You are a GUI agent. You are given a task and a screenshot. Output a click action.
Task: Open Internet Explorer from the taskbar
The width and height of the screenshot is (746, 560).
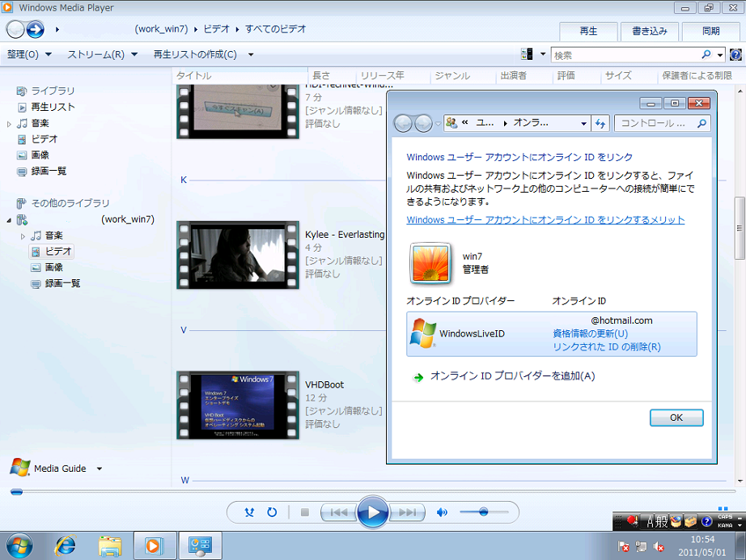pos(65,545)
